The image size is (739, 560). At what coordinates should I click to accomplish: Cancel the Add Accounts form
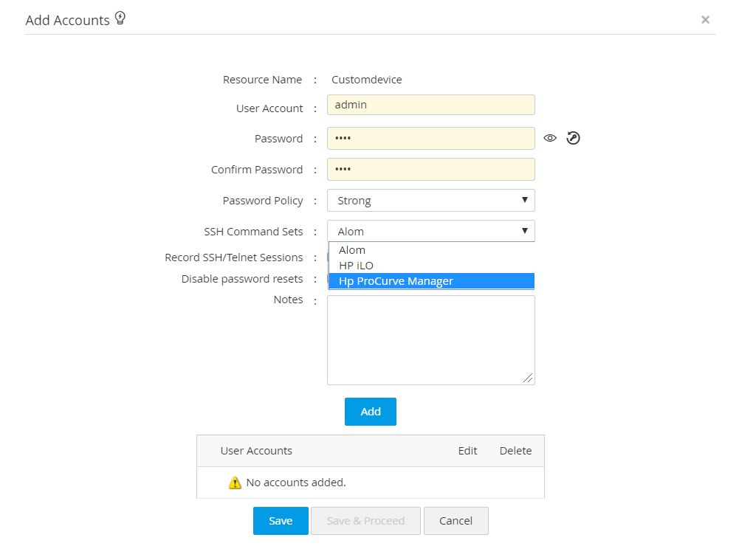click(x=456, y=521)
